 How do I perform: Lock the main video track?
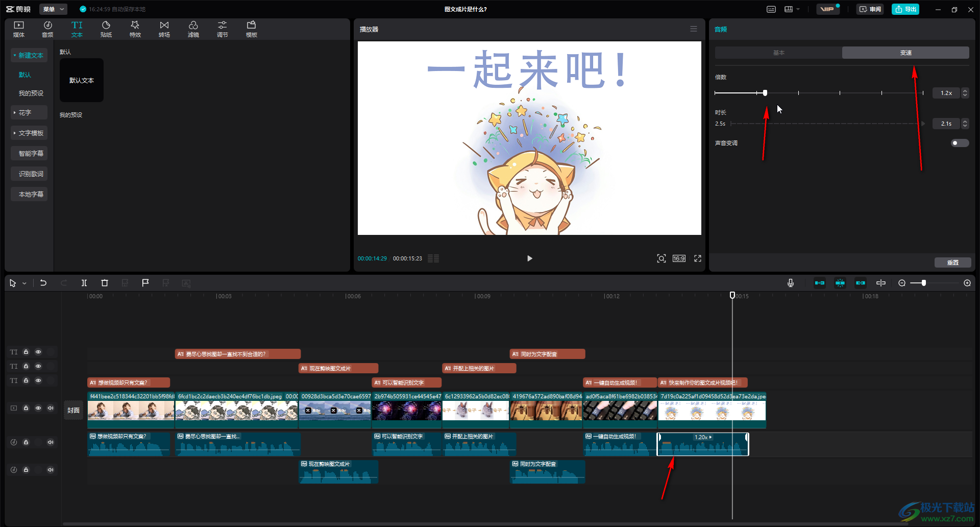[x=26, y=408]
